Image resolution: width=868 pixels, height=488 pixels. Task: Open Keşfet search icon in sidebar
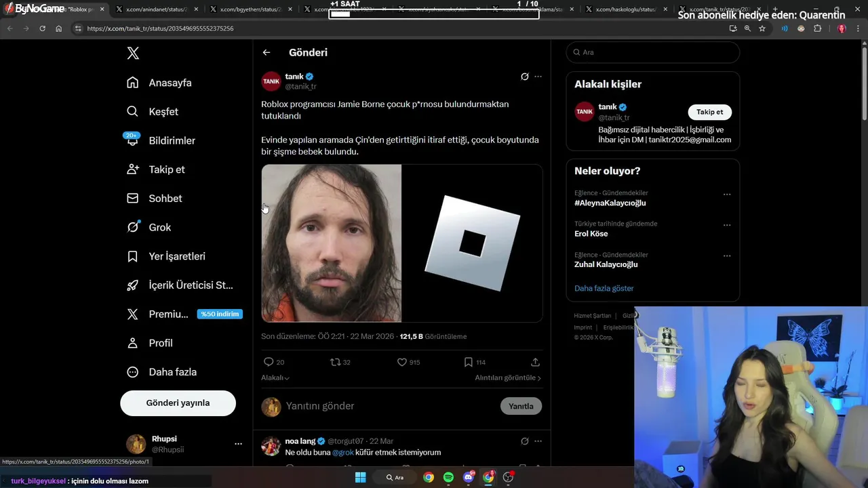click(133, 112)
